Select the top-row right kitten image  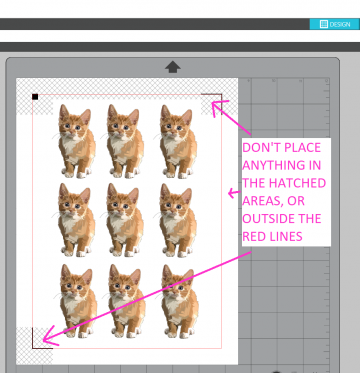click(x=176, y=141)
